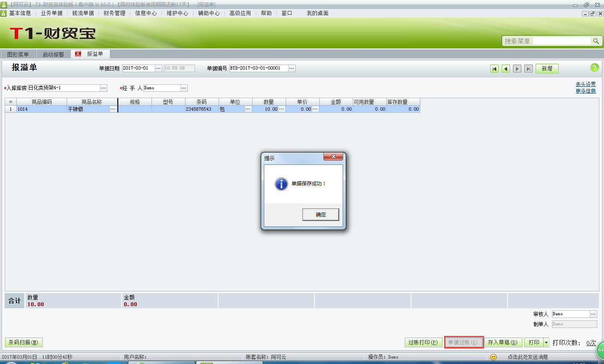Go to next record arrow icon
Screen dimensions: 604x364
click(517, 69)
